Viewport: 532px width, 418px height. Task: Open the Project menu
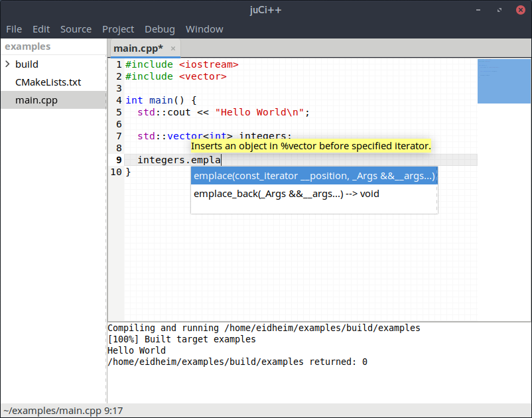(118, 29)
